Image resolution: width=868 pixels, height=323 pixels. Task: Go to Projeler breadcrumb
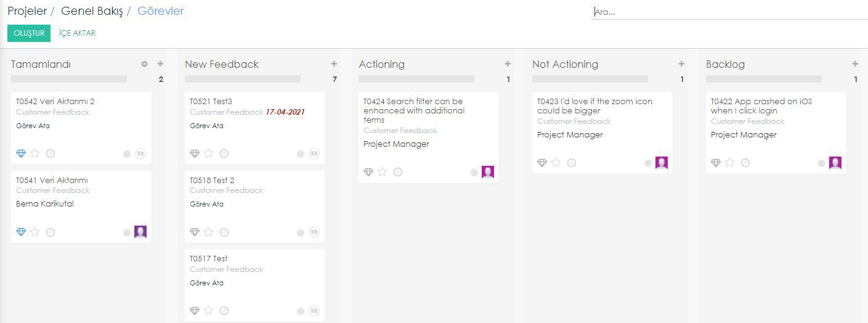[x=27, y=11]
